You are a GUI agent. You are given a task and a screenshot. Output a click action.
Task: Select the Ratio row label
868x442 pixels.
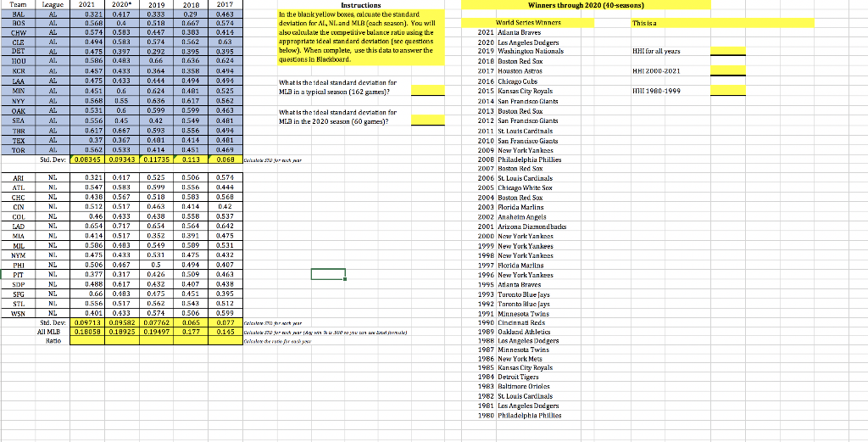click(x=53, y=341)
